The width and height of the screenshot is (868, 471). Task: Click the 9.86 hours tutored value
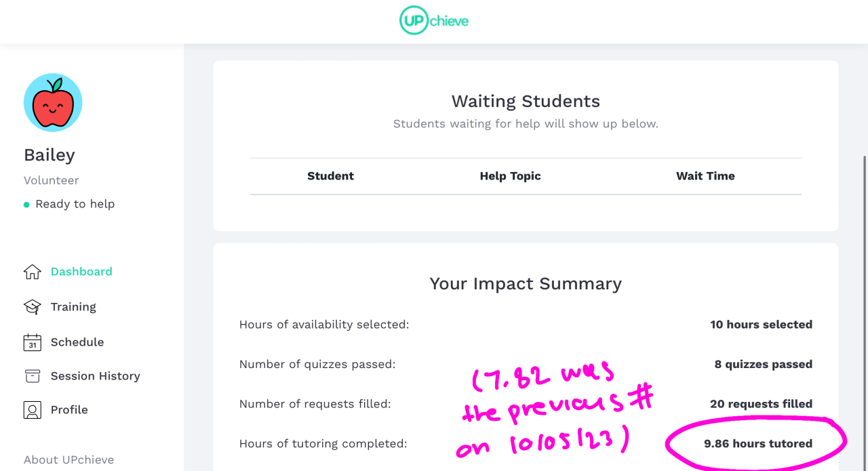pyautogui.click(x=757, y=444)
